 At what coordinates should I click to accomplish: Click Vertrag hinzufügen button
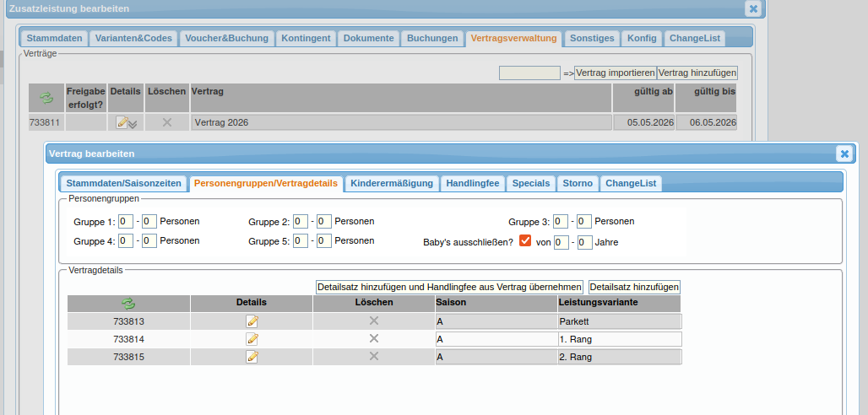pos(697,73)
